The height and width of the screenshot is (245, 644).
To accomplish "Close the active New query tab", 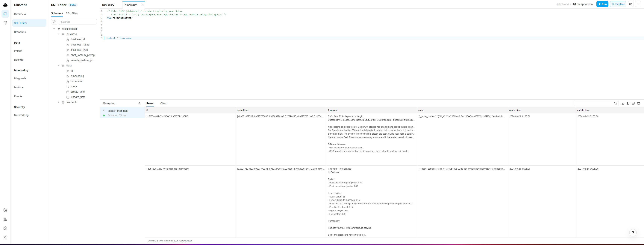I will 143,5.
